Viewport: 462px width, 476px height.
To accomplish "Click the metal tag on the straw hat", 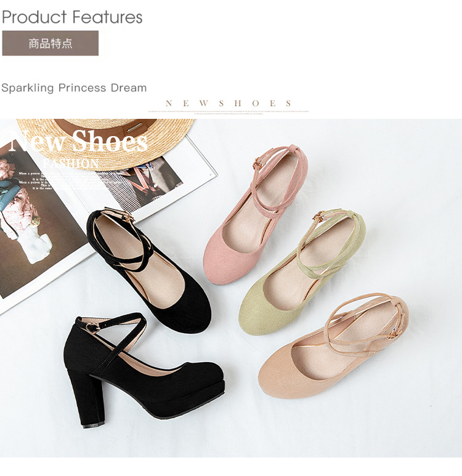I will [137, 127].
